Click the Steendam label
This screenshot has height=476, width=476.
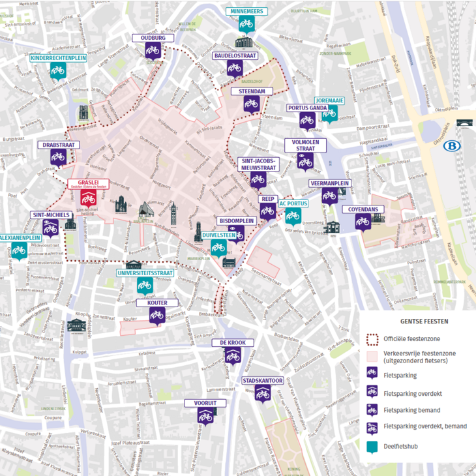point(252,91)
